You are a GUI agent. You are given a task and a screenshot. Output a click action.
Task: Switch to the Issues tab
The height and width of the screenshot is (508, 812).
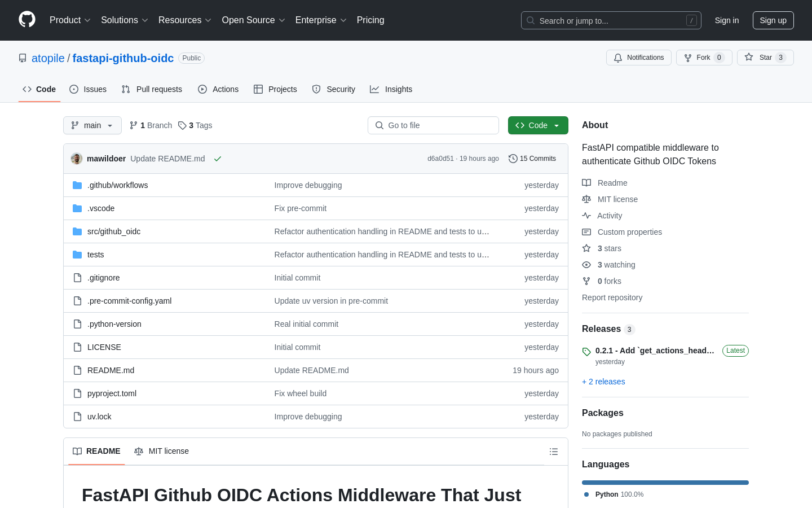click(88, 89)
